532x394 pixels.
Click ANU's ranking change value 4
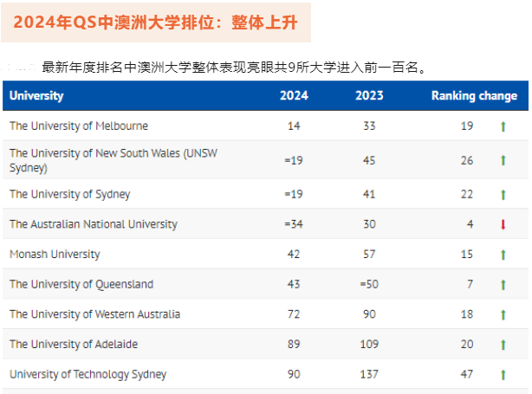tap(470, 224)
